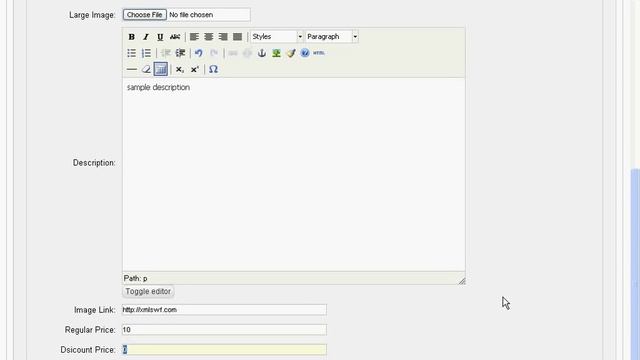This screenshot has height=360, width=640.
Task: Clean up messy code with the broom icon
Action: (291, 53)
